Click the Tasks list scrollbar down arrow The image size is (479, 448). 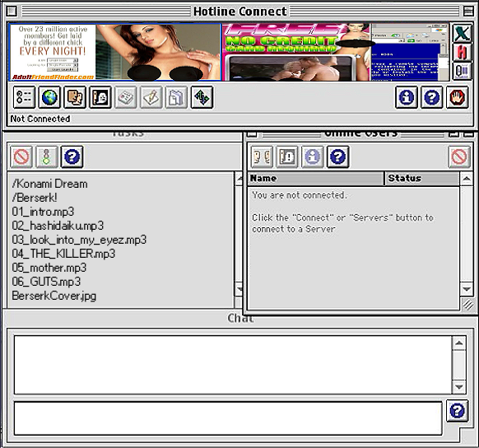[x=239, y=289]
